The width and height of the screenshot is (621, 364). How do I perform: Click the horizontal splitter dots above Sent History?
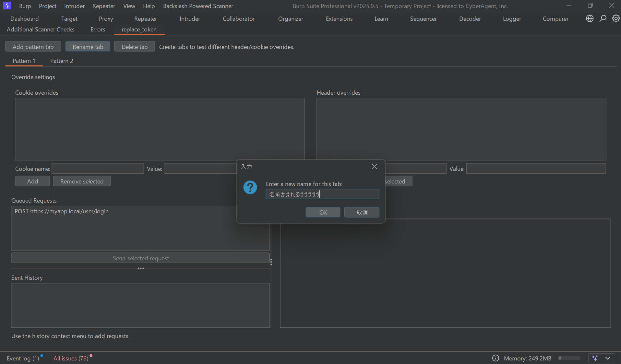pyautogui.click(x=141, y=268)
